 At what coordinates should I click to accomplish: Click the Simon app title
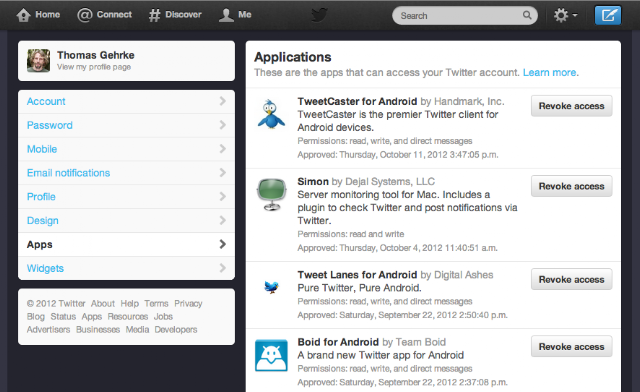point(313,181)
